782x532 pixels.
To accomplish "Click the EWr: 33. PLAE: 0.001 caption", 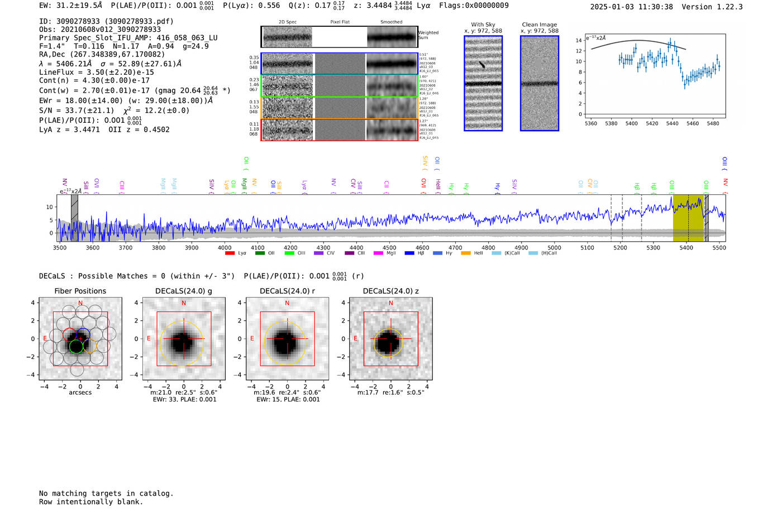I will pos(184,399).
